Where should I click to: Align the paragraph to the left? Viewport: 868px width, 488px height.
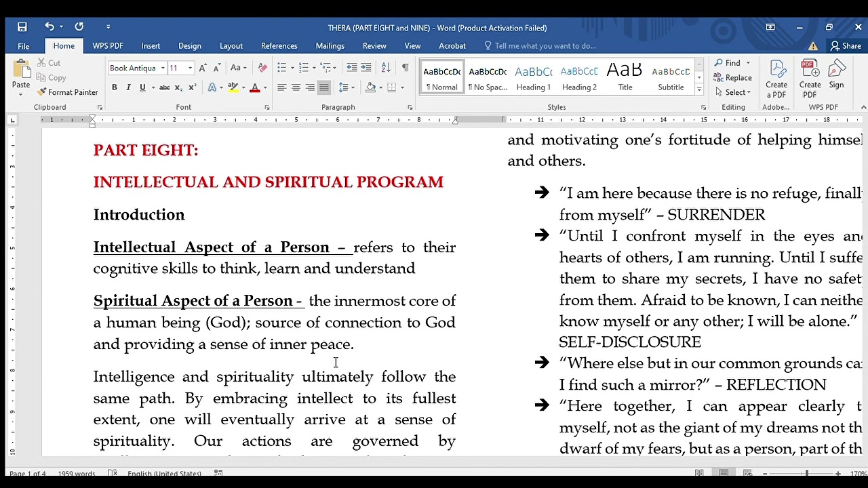pos(282,87)
